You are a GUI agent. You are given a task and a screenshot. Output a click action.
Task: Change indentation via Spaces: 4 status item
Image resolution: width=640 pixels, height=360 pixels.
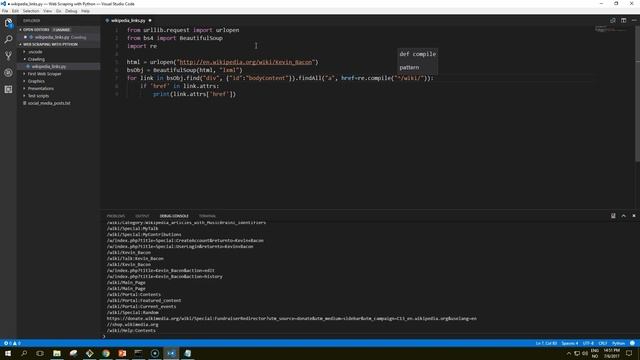570,343
